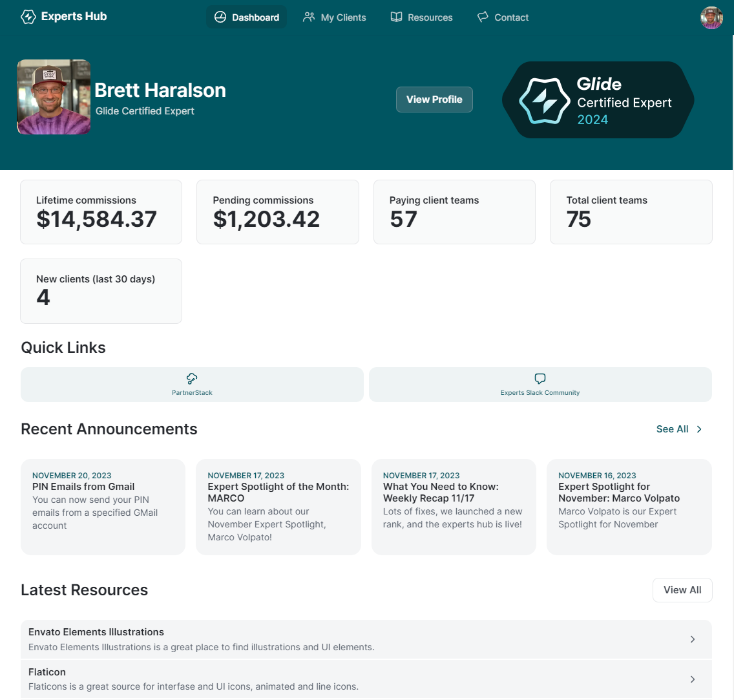The width and height of the screenshot is (734, 700).
Task: Click the Quick Links heading
Action: pos(63,348)
